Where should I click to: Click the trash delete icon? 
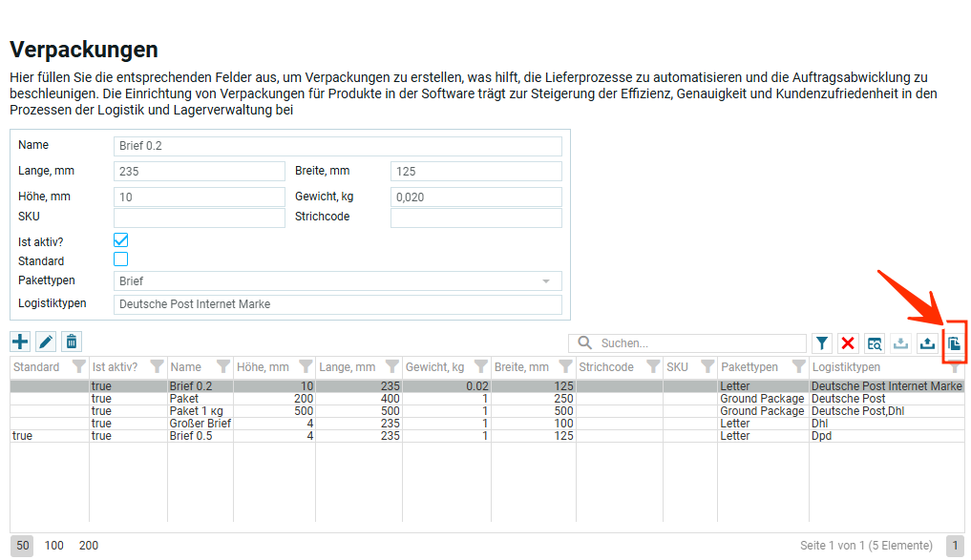tap(72, 342)
